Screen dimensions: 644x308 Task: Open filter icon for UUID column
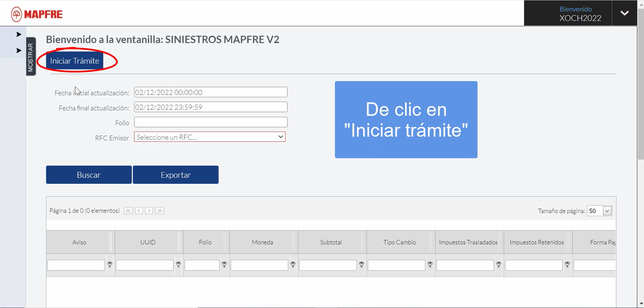pos(178,265)
